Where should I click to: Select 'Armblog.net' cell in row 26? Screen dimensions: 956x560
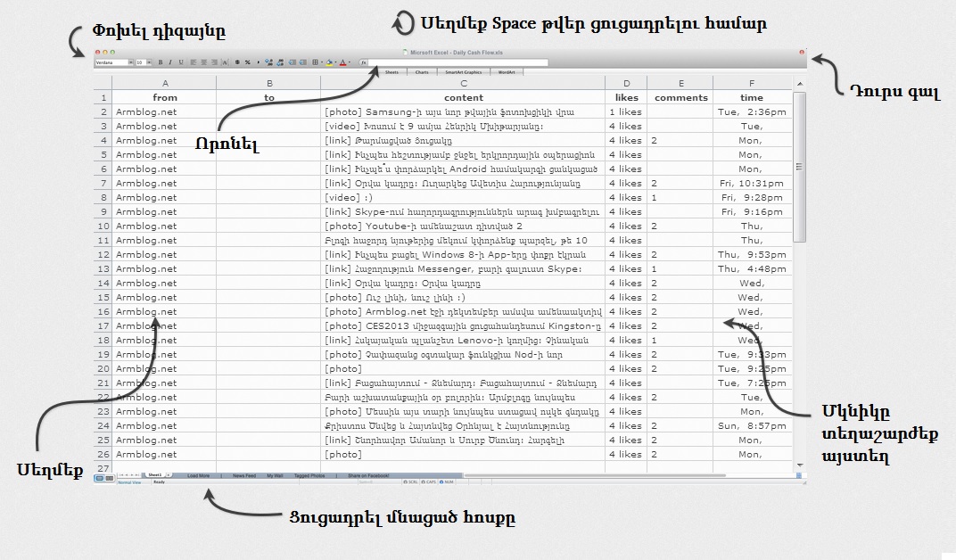pos(165,455)
